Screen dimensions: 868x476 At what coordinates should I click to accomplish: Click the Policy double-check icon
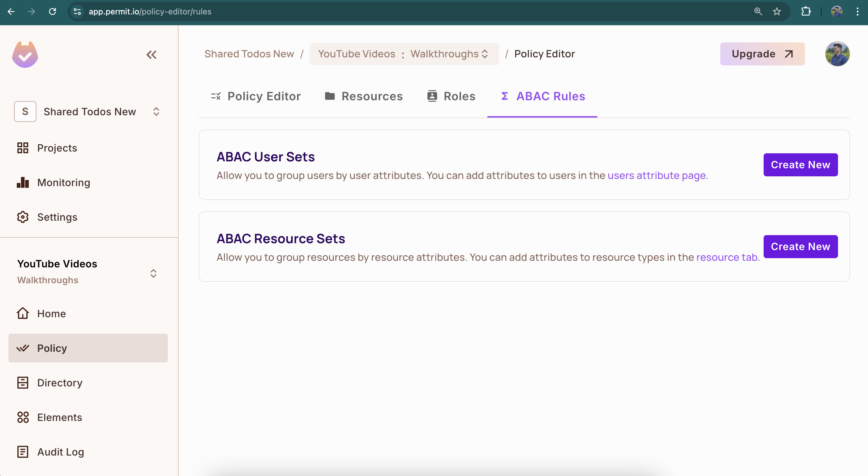click(22, 348)
